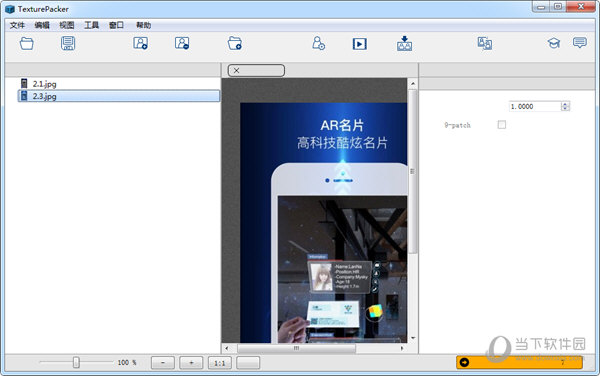Click the AR名片 preview image
Screen dimensions: 600x376
click(324, 223)
